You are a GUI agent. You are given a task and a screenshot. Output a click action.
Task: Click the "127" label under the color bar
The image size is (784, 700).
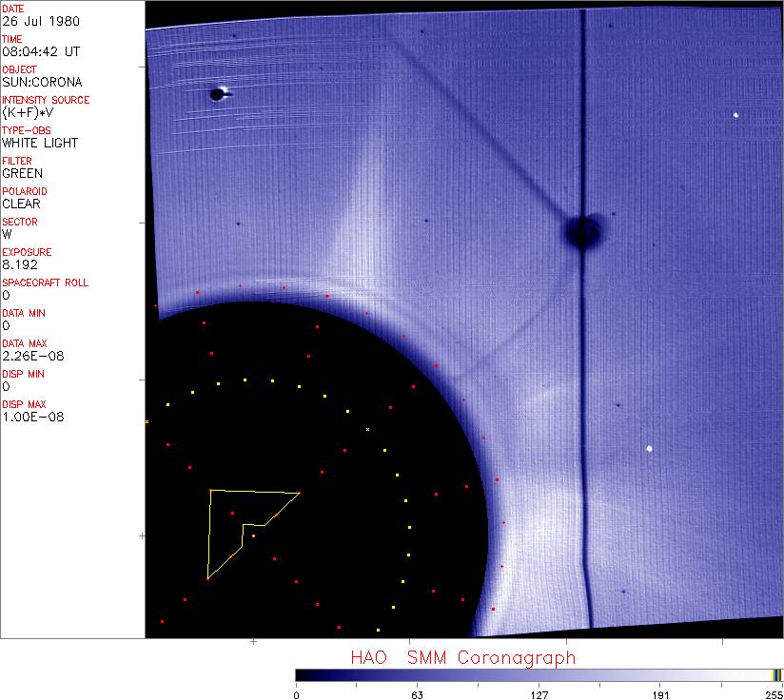click(539, 693)
